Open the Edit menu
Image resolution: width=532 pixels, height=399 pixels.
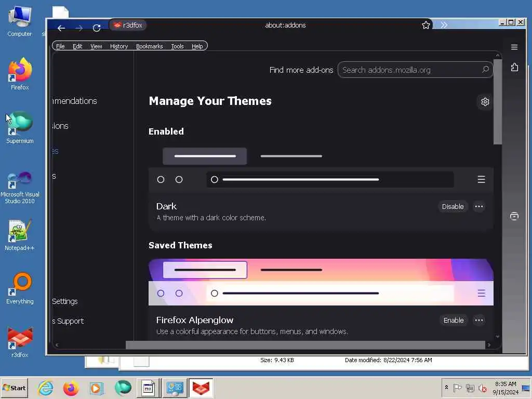[x=77, y=46]
